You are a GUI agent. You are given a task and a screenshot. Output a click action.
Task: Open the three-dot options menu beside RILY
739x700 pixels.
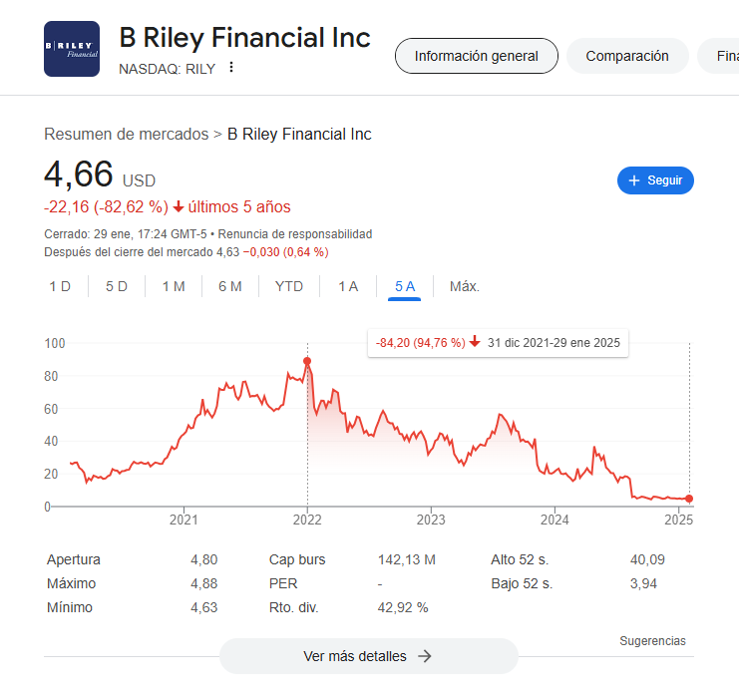point(231,68)
